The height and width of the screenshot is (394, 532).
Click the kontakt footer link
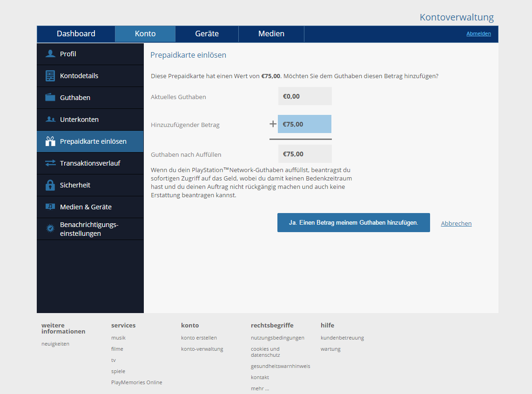pyautogui.click(x=260, y=377)
